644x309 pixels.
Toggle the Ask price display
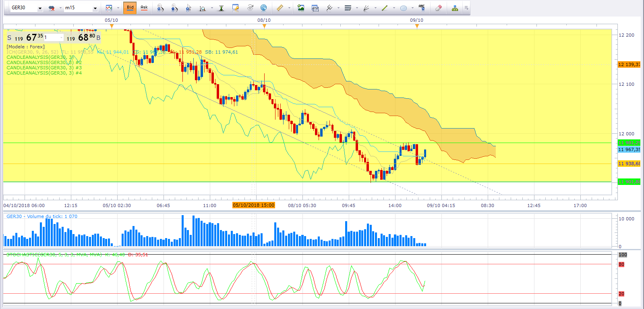(x=144, y=8)
